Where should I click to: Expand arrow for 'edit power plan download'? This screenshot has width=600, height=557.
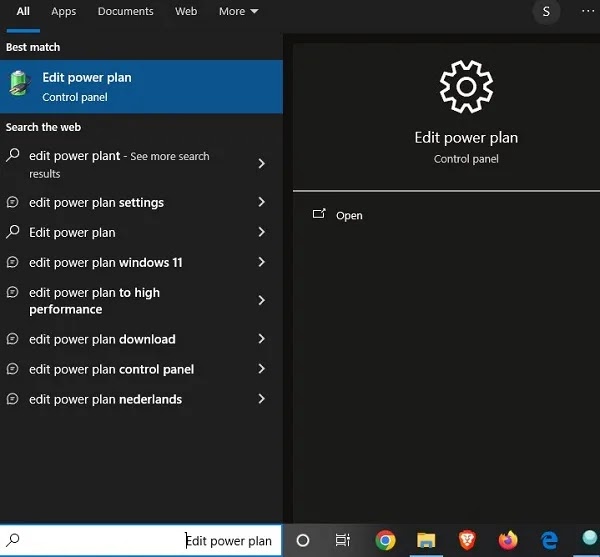click(261, 338)
